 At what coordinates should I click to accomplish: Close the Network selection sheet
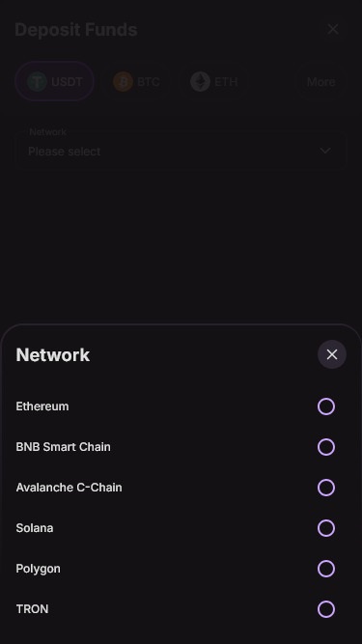point(332,354)
